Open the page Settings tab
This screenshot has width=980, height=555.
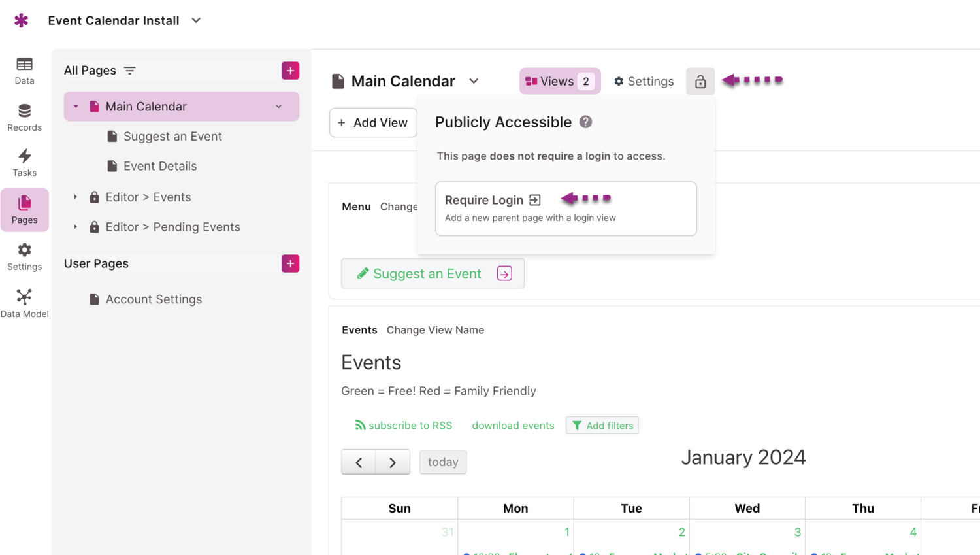click(x=644, y=82)
